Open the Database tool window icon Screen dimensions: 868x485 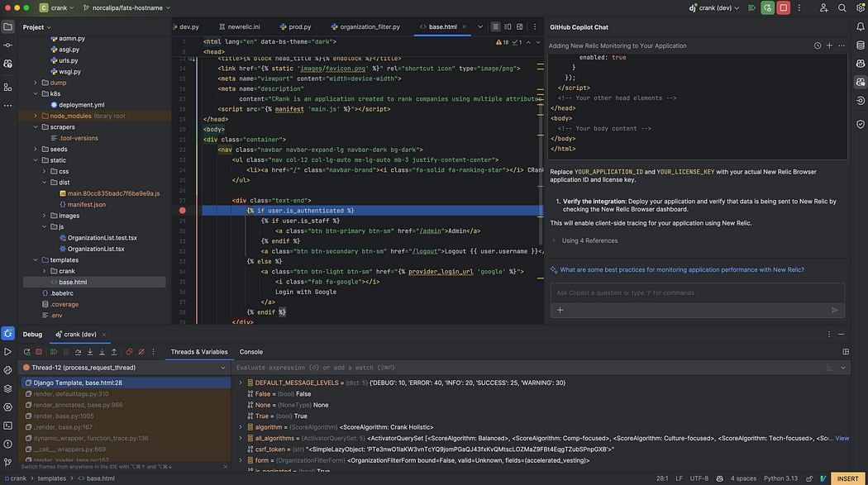coord(860,45)
